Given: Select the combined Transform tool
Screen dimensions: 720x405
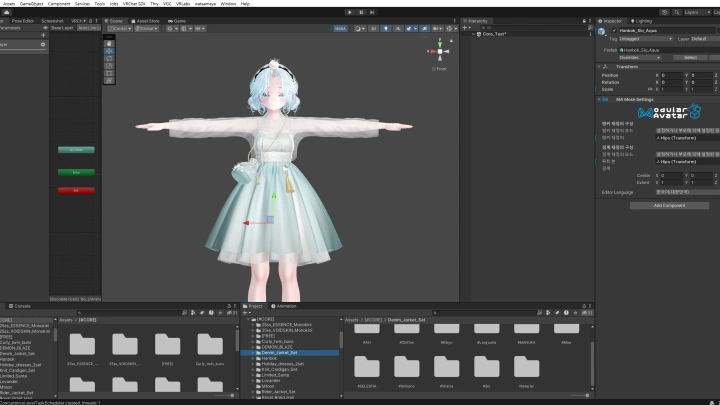Looking at the screenshot, I should coord(109,80).
